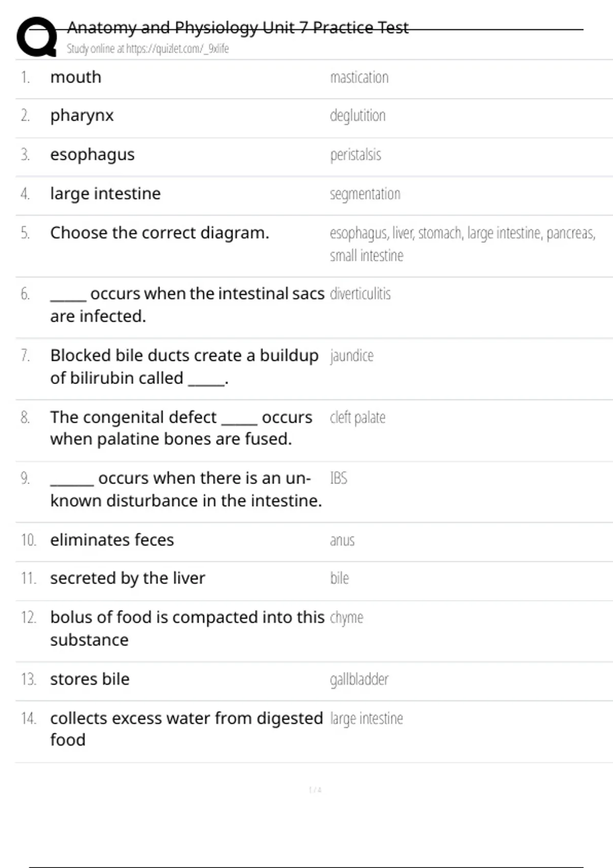Select the answer 'jaundice'

[351, 355]
